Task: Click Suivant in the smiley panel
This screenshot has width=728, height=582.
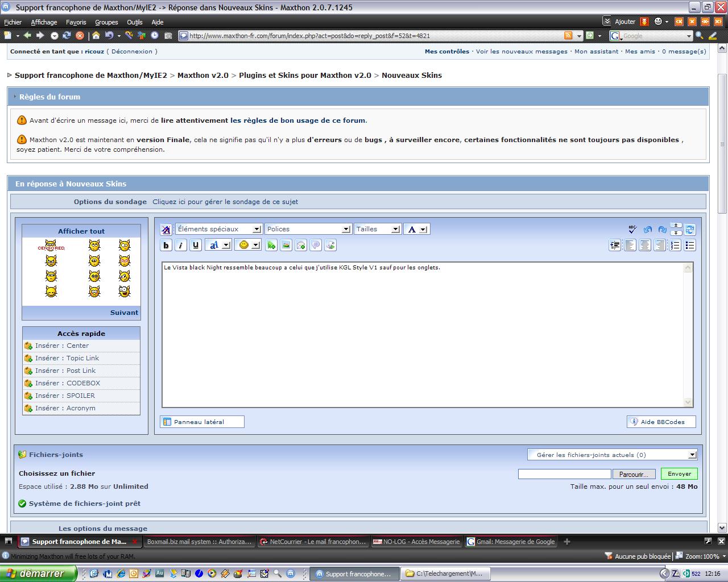Action: [x=124, y=313]
